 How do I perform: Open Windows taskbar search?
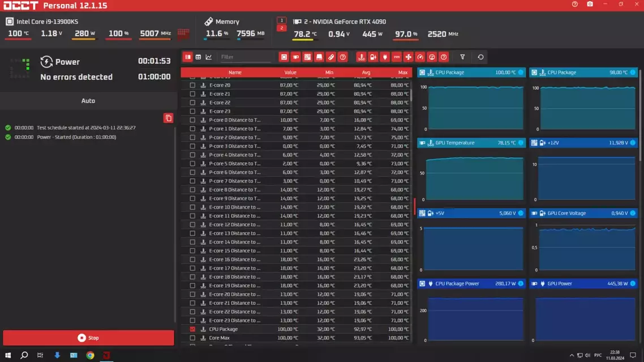[x=24, y=355]
